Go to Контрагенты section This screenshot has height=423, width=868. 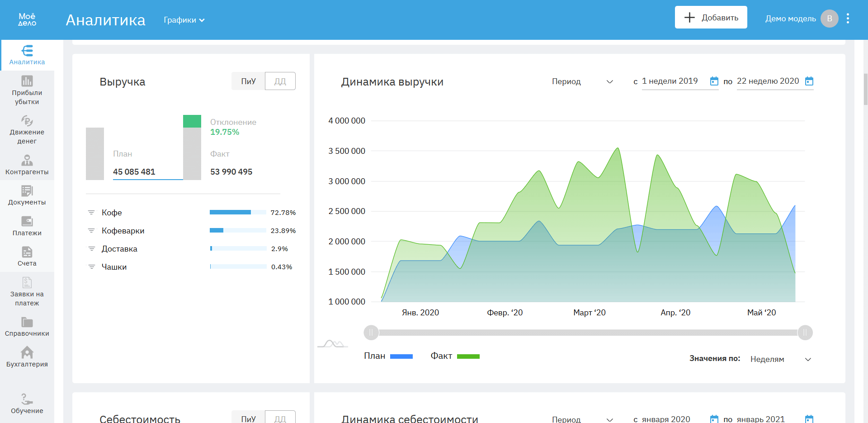click(x=27, y=165)
